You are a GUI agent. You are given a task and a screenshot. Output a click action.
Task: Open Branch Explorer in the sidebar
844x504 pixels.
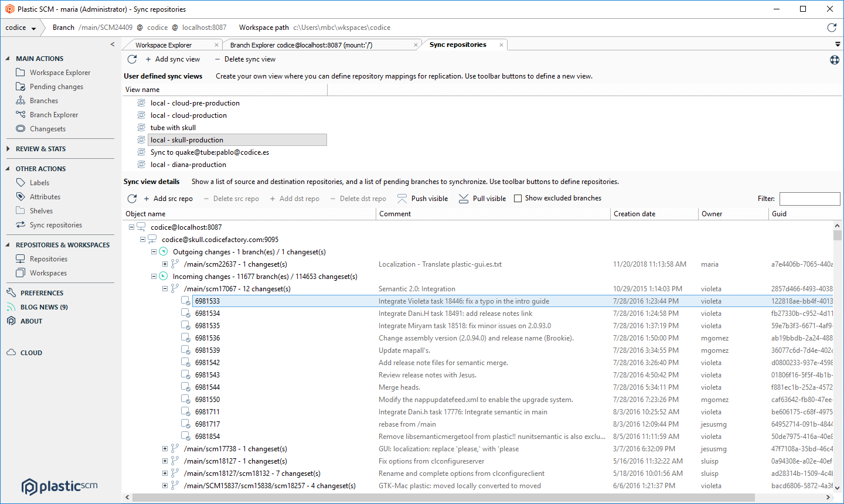coord(47,115)
